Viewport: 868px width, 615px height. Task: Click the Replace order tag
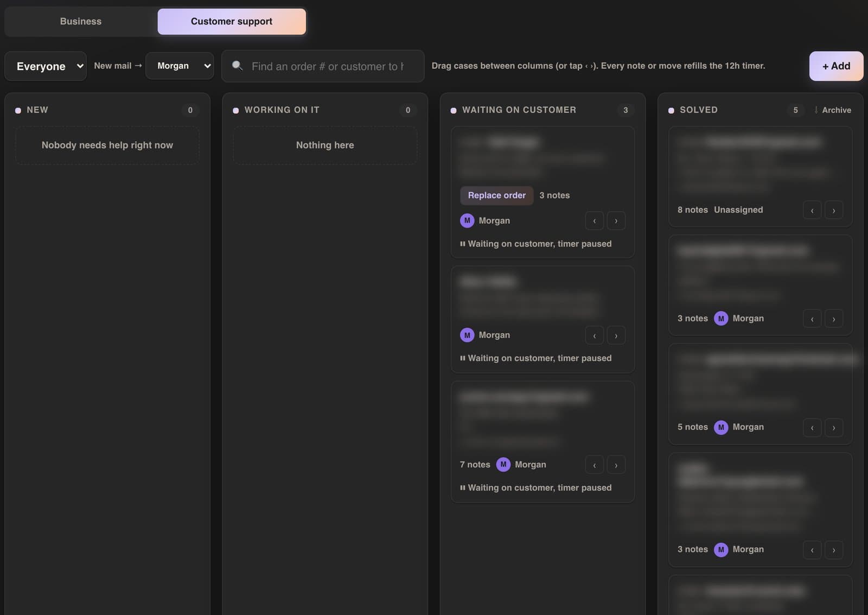point(497,195)
